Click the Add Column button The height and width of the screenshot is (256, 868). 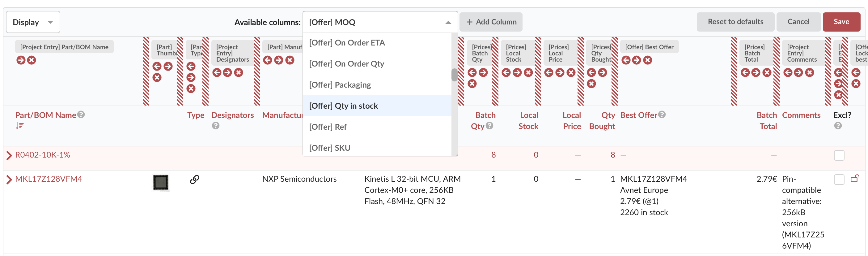point(491,22)
